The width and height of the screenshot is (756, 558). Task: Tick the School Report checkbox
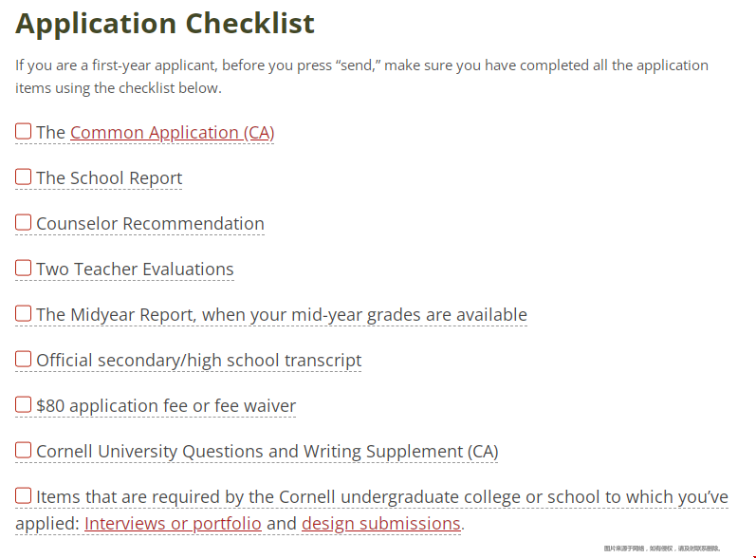[23, 177]
